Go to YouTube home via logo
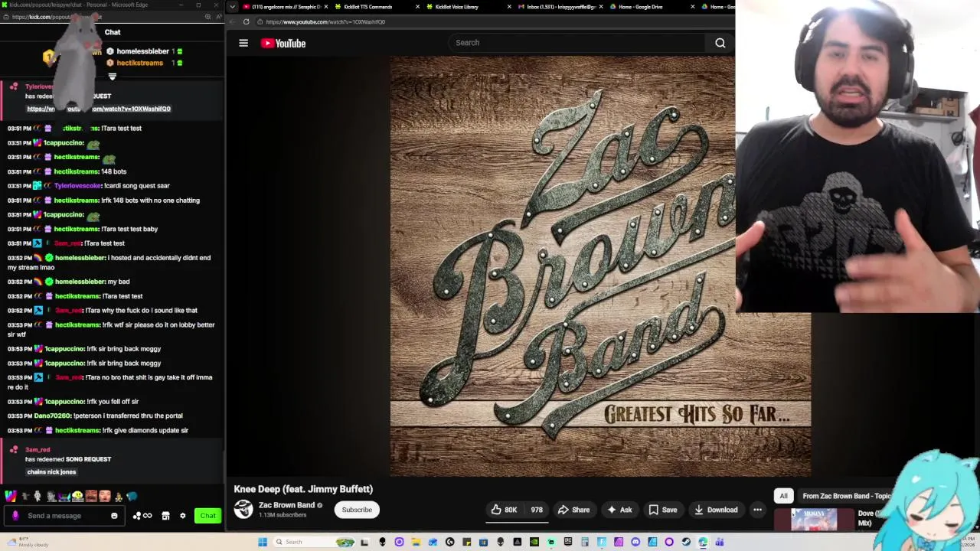 tap(283, 44)
